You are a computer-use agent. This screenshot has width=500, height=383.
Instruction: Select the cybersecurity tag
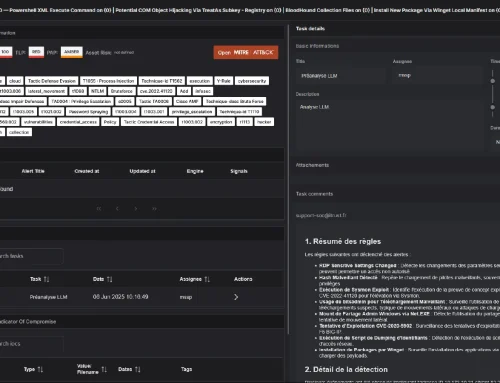pyautogui.click(x=252, y=81)
